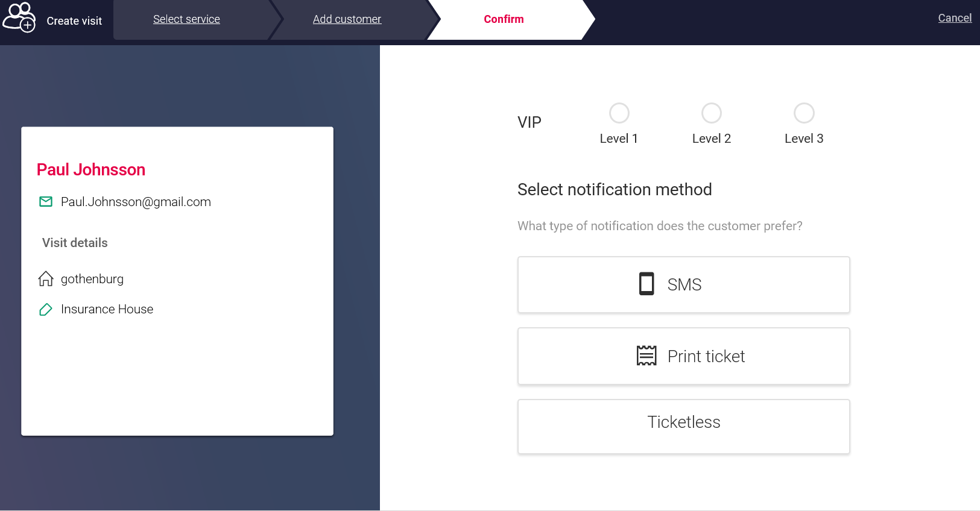Go back to Select service step
Image resolution: width=980 pixels, height=511 pixels.
tap(186, 19)
